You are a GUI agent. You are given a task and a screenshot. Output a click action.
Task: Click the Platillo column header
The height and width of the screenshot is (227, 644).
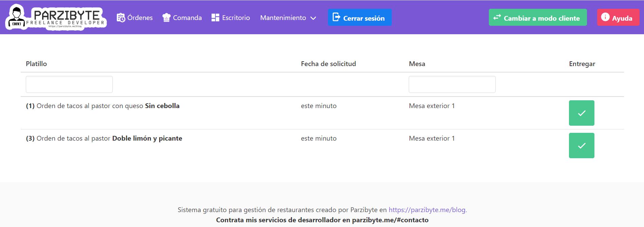click(x=36, y=64)
